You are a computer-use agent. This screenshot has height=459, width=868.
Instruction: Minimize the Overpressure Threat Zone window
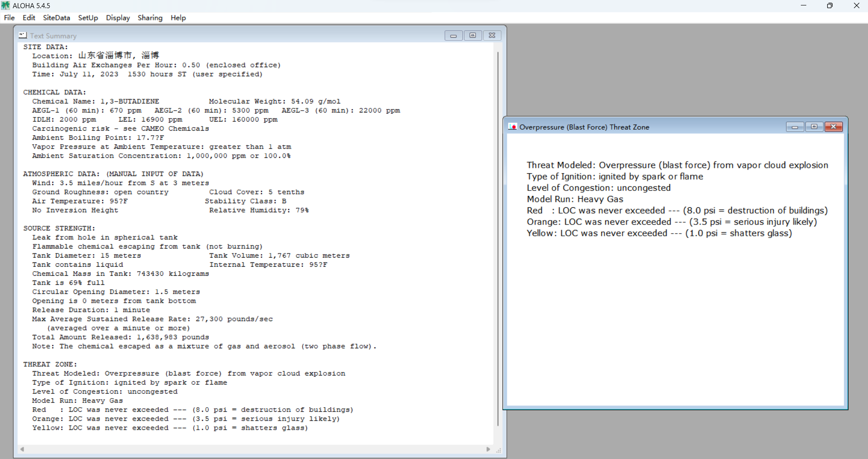click(x=795, y=127)
